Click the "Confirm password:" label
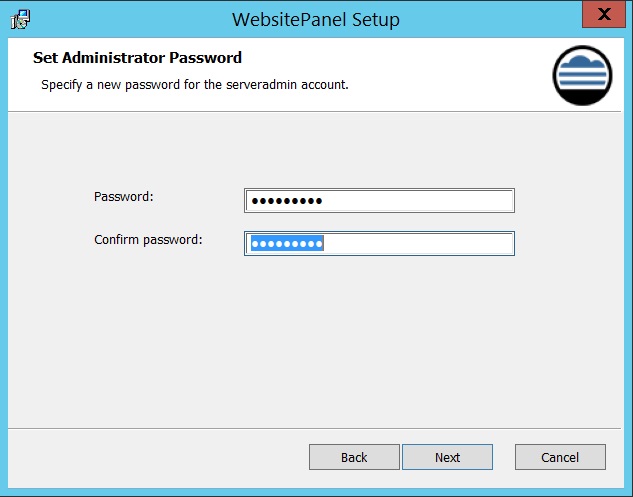 [148, 240]
